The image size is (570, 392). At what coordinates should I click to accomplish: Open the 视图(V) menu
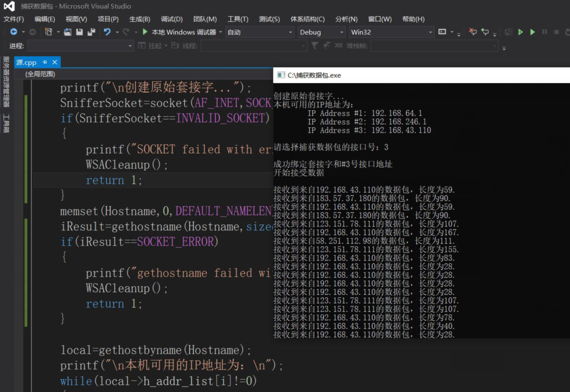point(76,19)
